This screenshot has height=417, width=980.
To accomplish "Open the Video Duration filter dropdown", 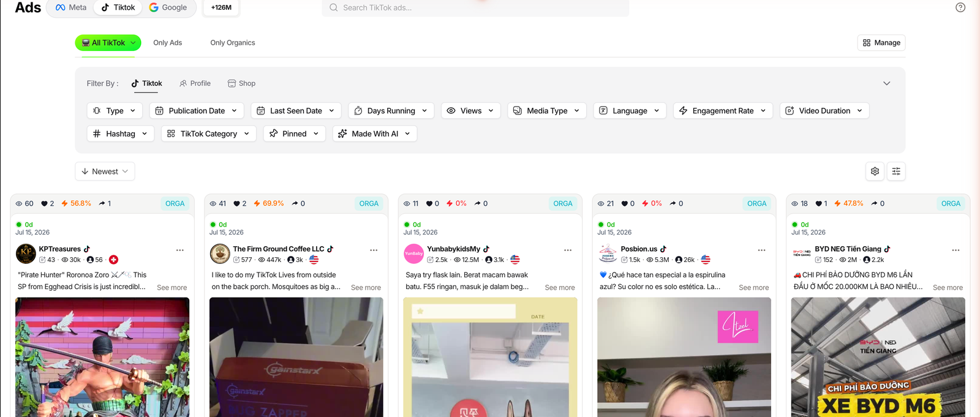I will pyautogui.click(x=824, y=111).
